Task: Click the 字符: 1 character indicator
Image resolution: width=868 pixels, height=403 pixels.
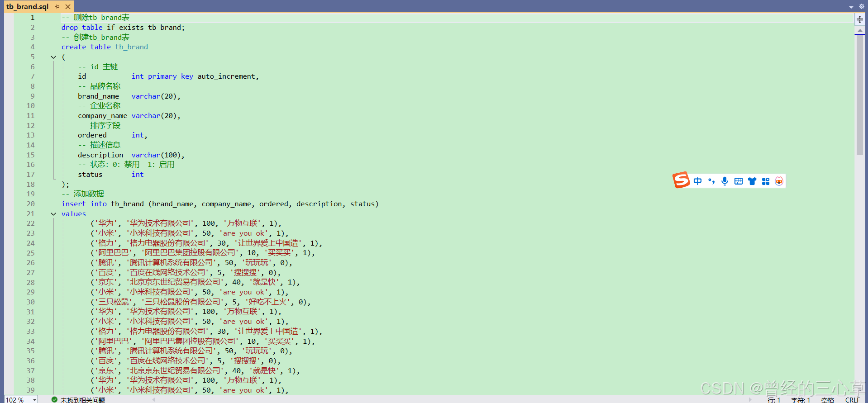Action: tap(801, 400)
